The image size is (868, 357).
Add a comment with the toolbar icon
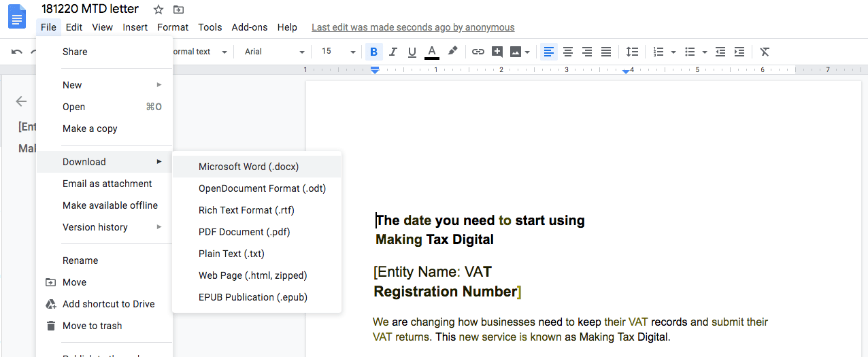click(497, 52)
